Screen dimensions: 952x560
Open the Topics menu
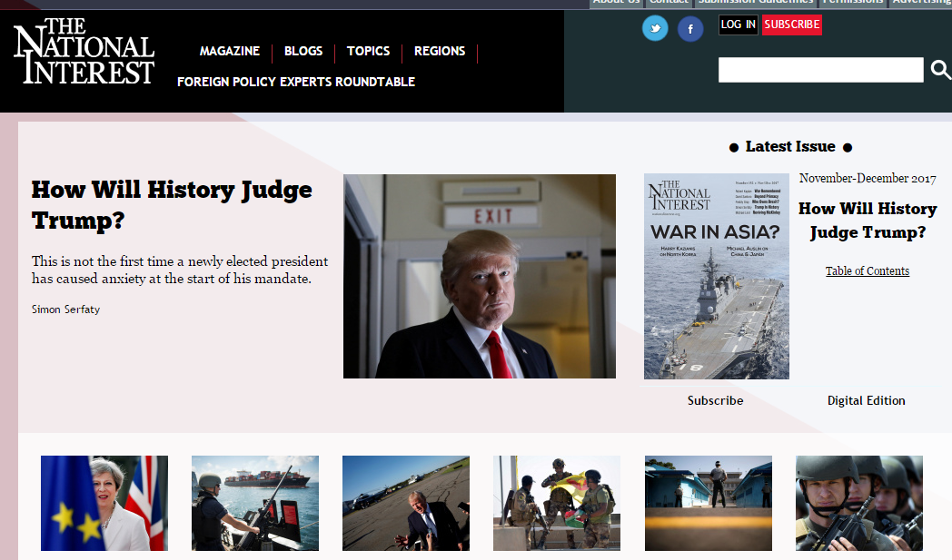[369, 51]
